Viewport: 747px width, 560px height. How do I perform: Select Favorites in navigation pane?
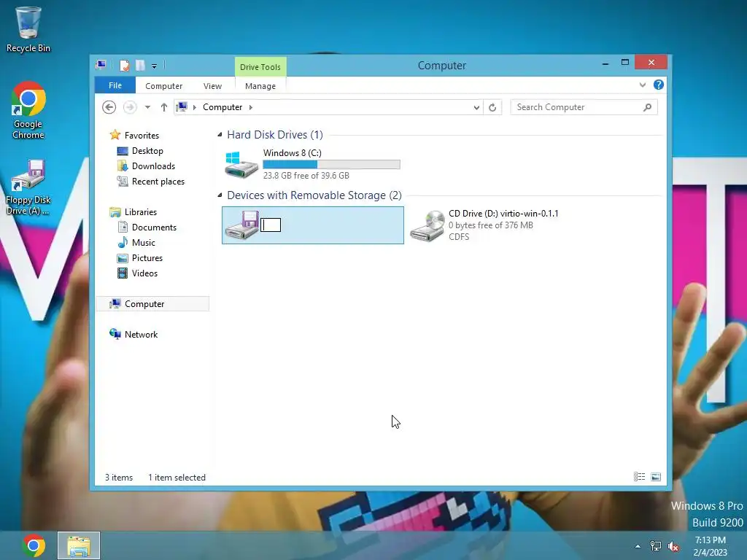[142, 135]
